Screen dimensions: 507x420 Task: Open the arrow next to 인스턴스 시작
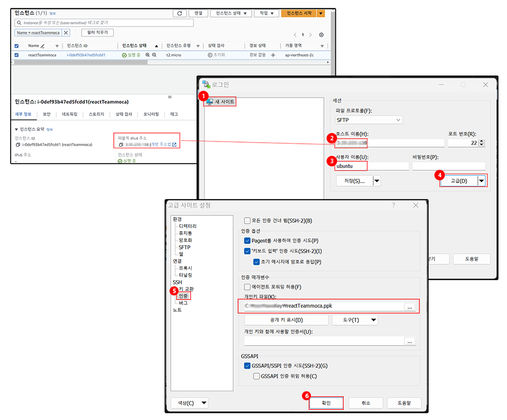(x=321, y=14)
